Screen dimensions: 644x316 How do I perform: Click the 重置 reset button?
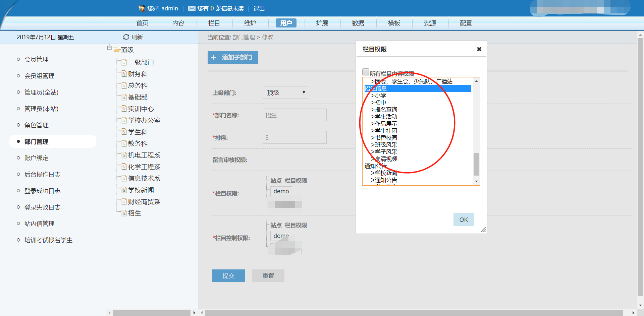[x=268, y=276]
